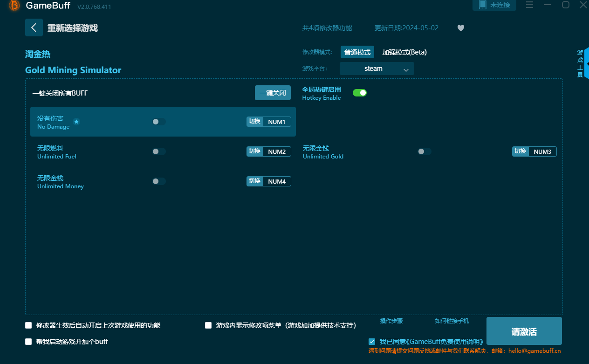Click the star icon beside No Damage
Viewport: 589px width, 364px height.
76,122
